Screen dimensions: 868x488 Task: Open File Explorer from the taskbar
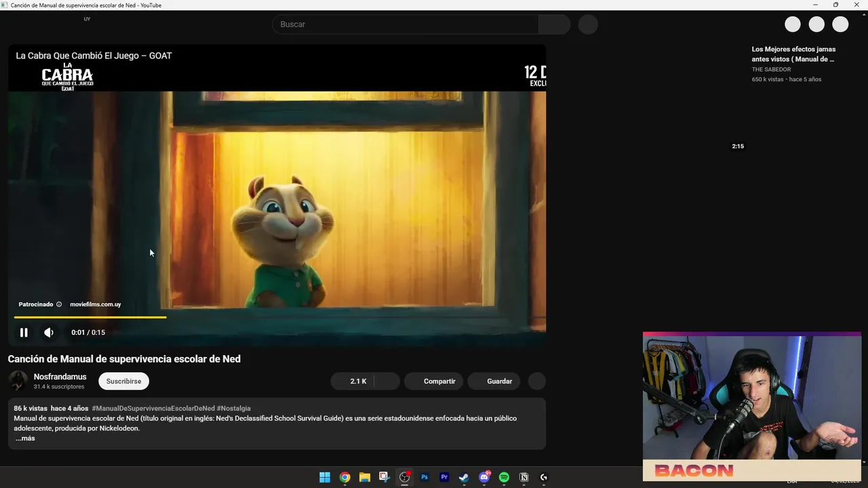click(x=364, y=477)
